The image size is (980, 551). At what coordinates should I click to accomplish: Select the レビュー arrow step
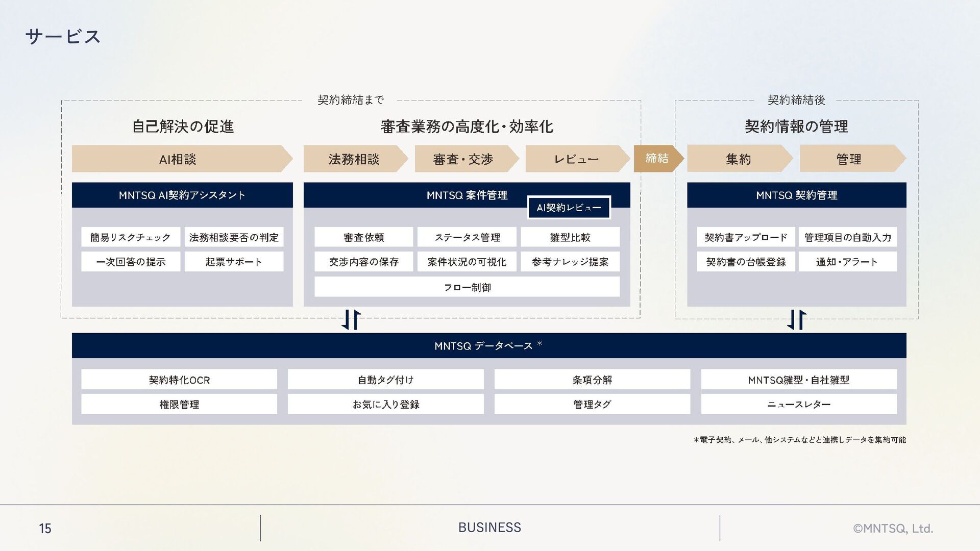[576, 159]
